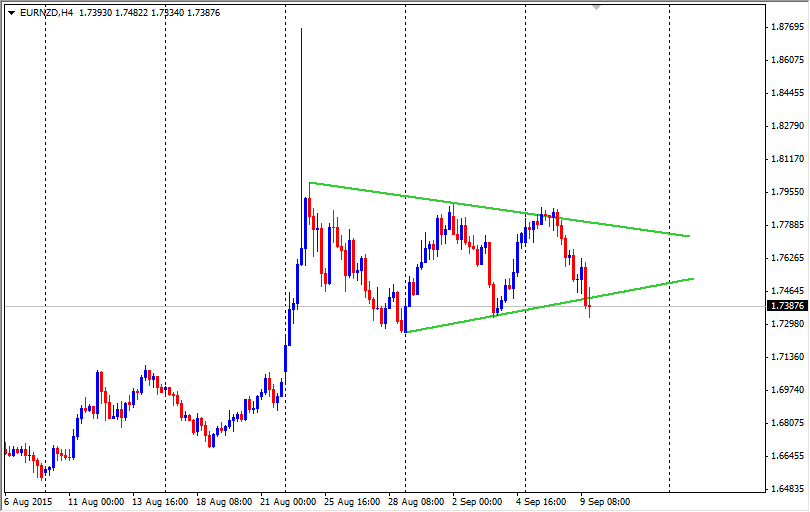Click the 21 Aug 00:00 time label
Screen dimensions: 810x512
click(x=288, y=502)
